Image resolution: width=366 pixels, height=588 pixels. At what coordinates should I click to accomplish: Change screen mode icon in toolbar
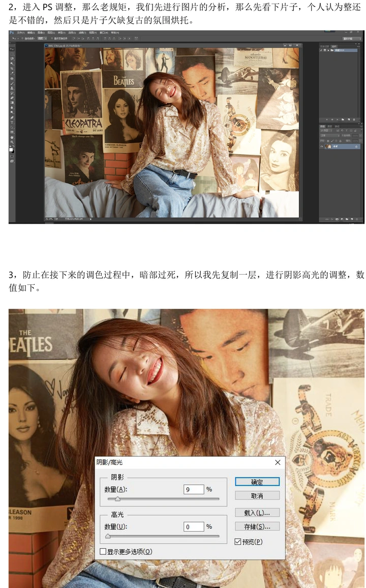pyautogui.click(x=12, y=161)
